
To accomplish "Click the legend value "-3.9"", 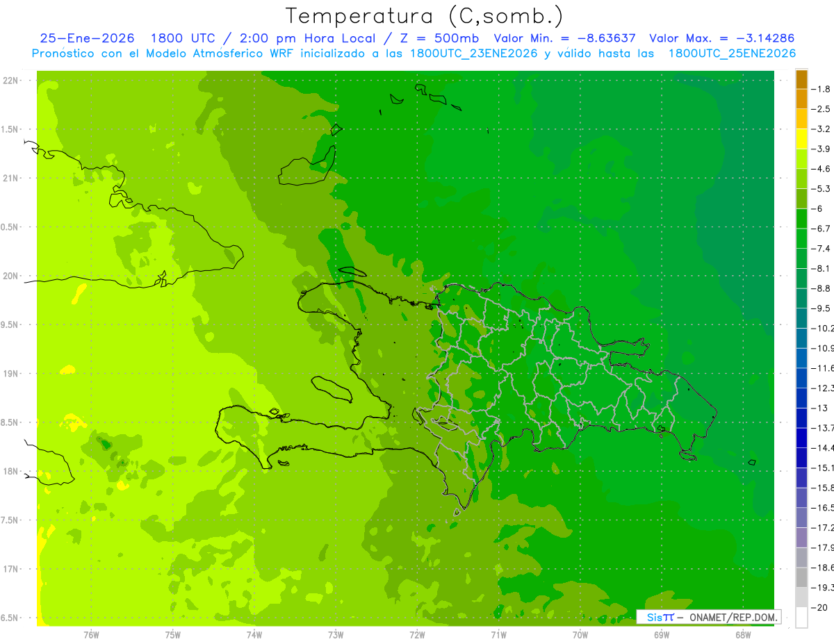I will point(822,149).
